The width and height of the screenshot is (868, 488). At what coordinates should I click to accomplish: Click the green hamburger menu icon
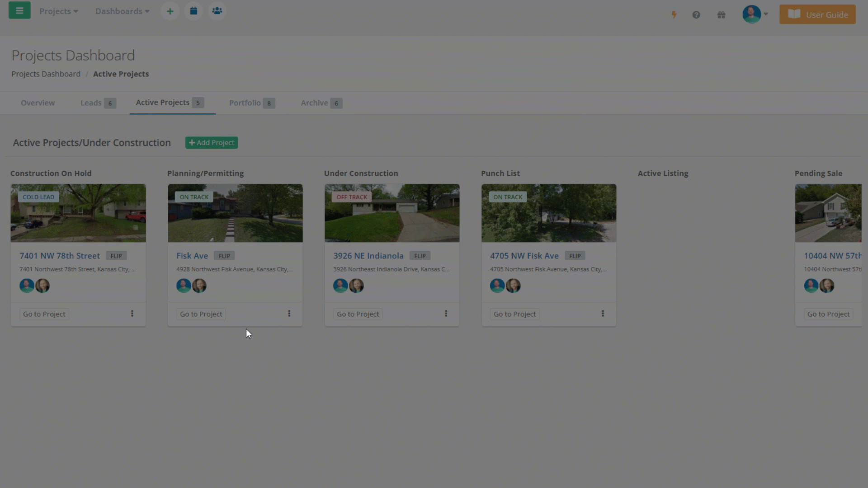[x=19, y=11]
